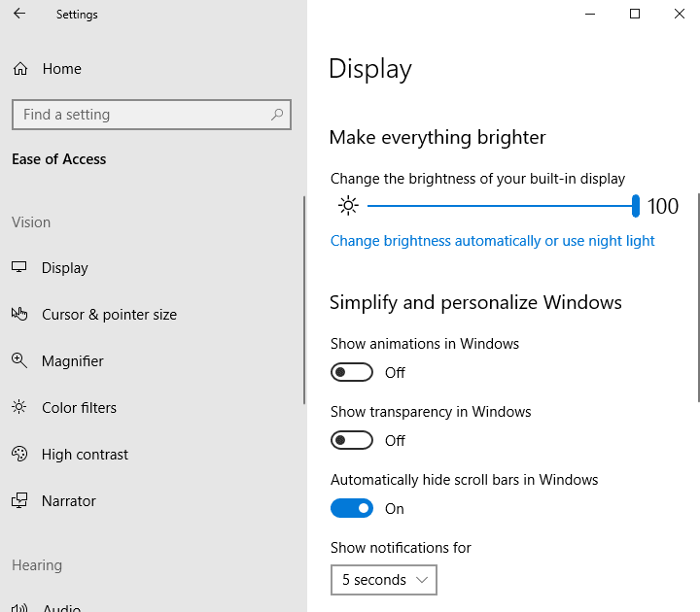Click the Settings window title text
Screen dimensions: 700x612
77,15
